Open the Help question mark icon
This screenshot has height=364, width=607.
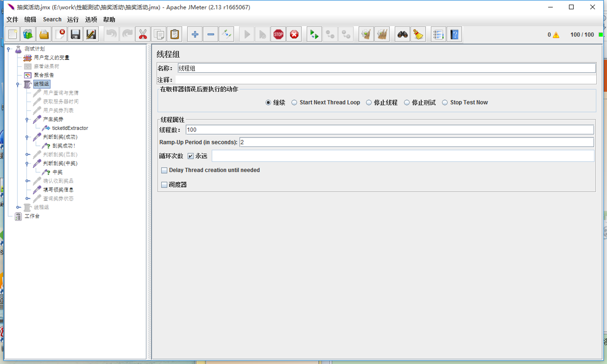point(454,34)
